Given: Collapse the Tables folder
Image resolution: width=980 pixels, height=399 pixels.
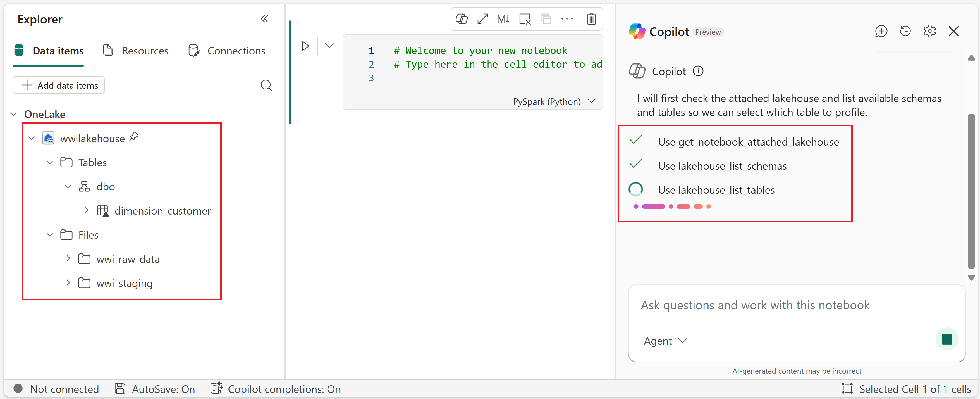Looking at the screenshot, I should pyautogui.click(x=50, y=163).
